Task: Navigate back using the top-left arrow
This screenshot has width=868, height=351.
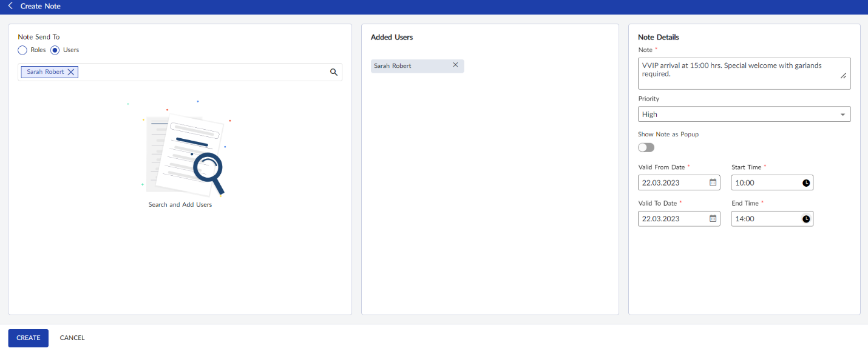Action: click(9, 6)
